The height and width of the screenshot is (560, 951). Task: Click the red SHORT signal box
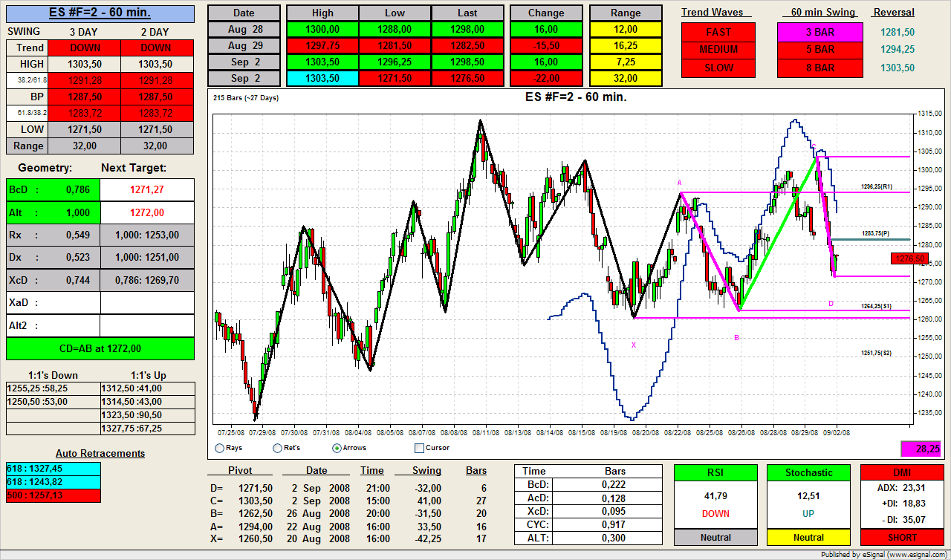pyautogui.click(x=901, y=537)
